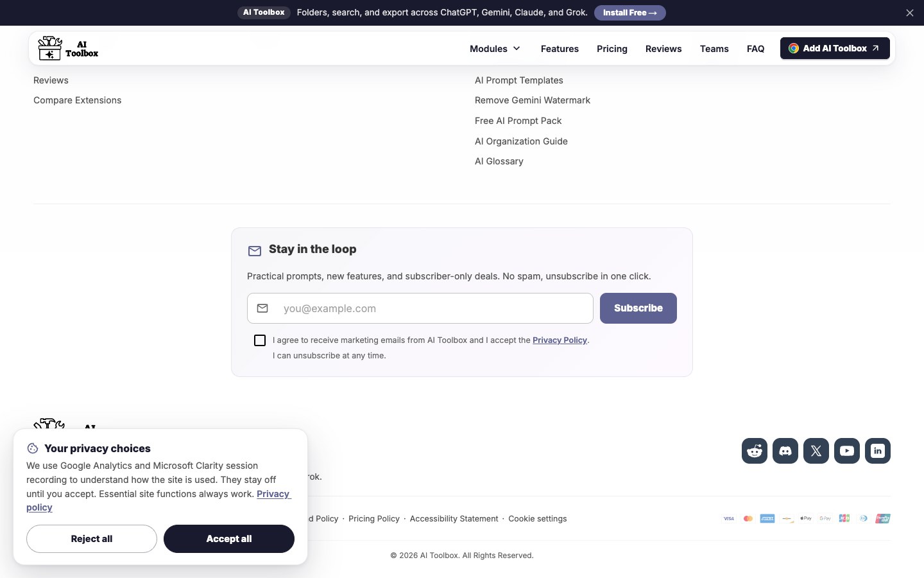Open the LinkedIn social link

(878, 451)
